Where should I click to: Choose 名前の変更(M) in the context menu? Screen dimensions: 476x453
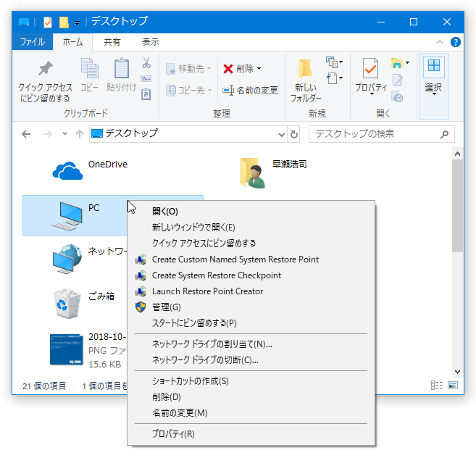[251, 413]
